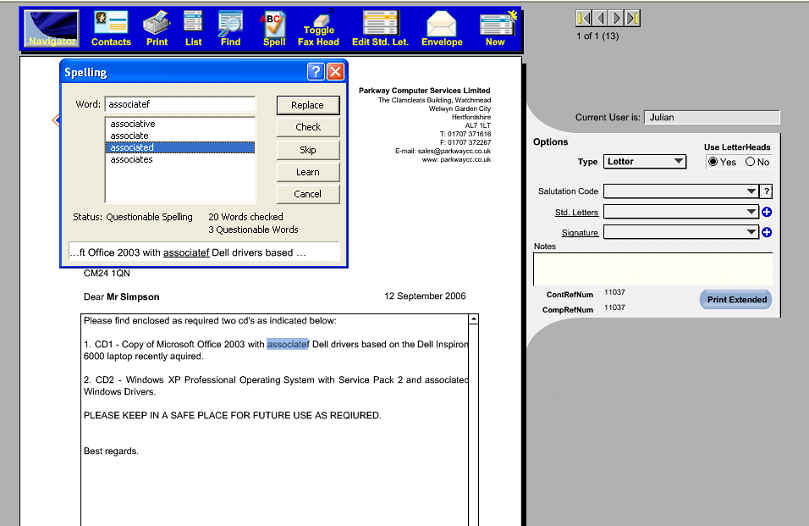This screenshot has height=526, width=809.
Task: Go to first record arrow
Action: pos(584,19)
